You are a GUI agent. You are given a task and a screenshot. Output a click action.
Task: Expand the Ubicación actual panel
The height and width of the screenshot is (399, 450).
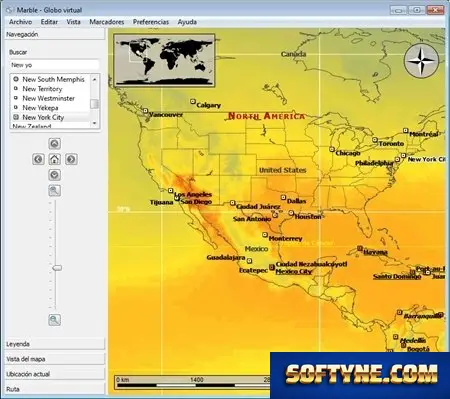(x=54, y=374)
